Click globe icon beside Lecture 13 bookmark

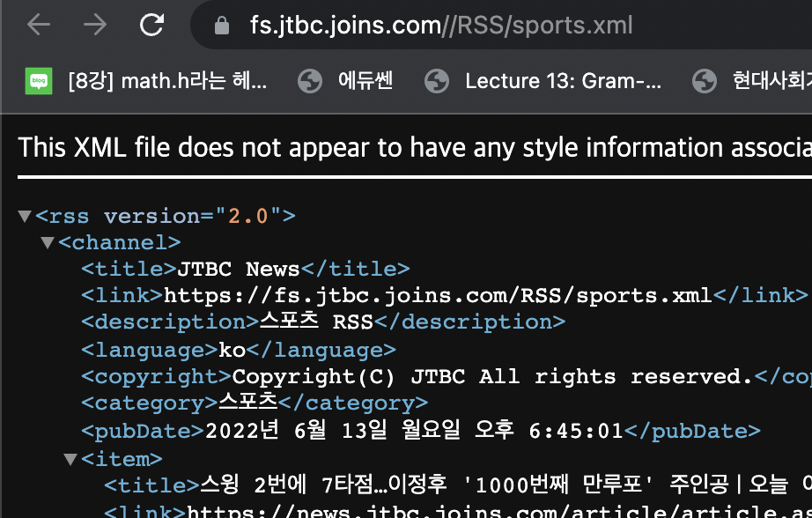pos(437,81)
